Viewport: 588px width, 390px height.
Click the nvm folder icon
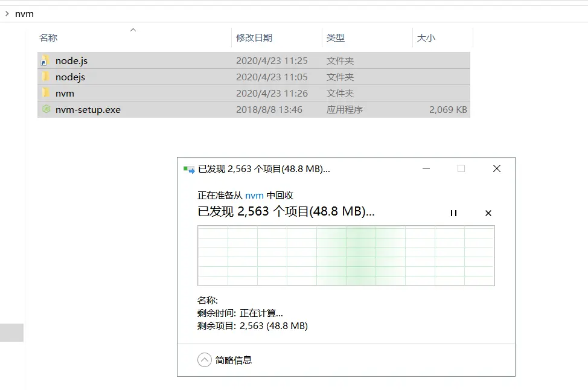(x=45, y=93)
